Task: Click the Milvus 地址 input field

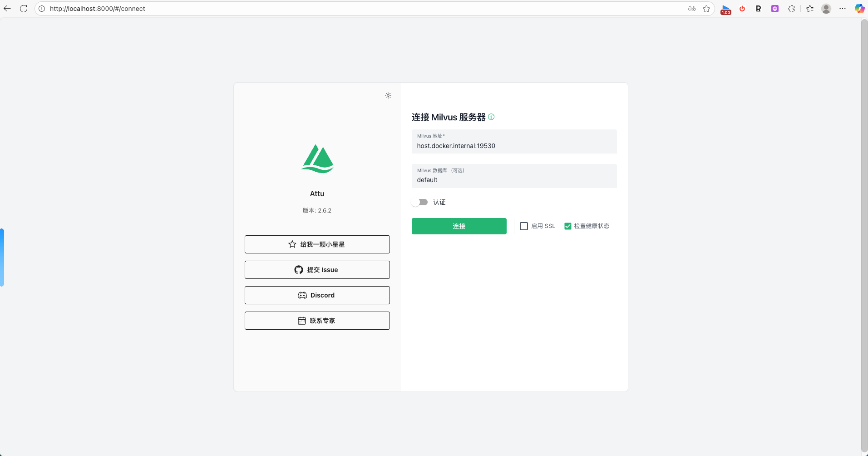Action: coord(514,146)
